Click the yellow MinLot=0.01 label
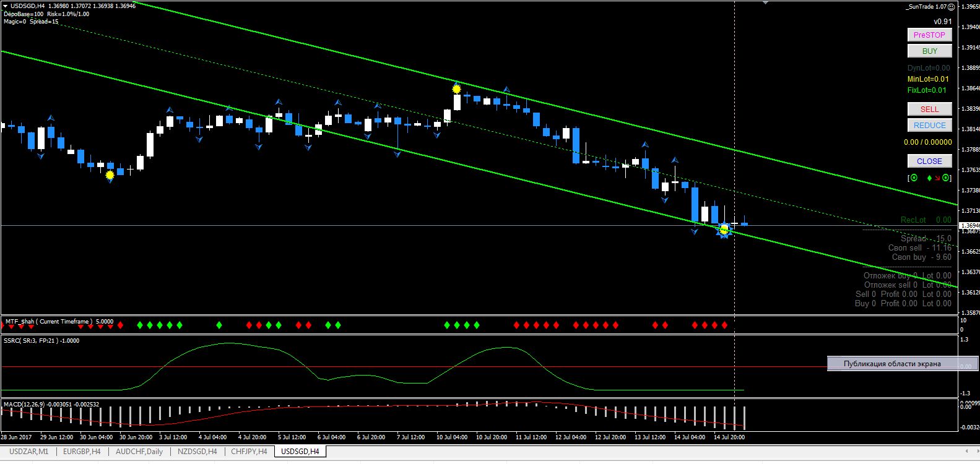 pyautogui.click(x=928, y=79)
